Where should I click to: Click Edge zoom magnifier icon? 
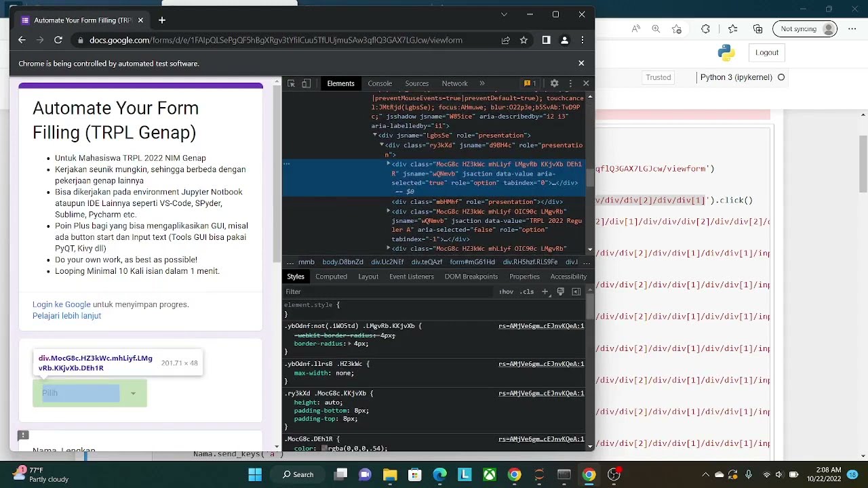point(656,29)
